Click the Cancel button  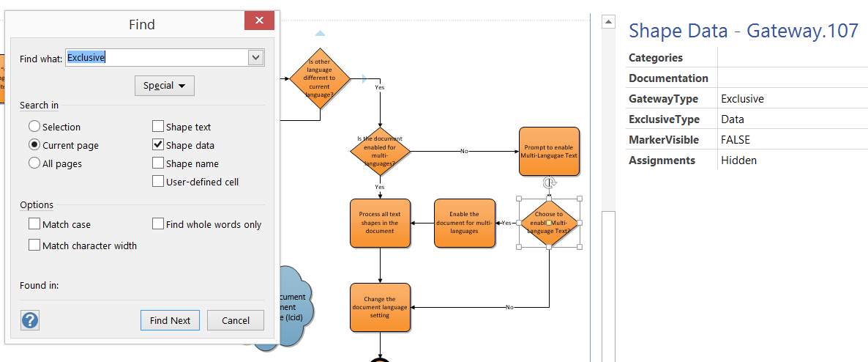pyautogui.click(x=235, y=320)
